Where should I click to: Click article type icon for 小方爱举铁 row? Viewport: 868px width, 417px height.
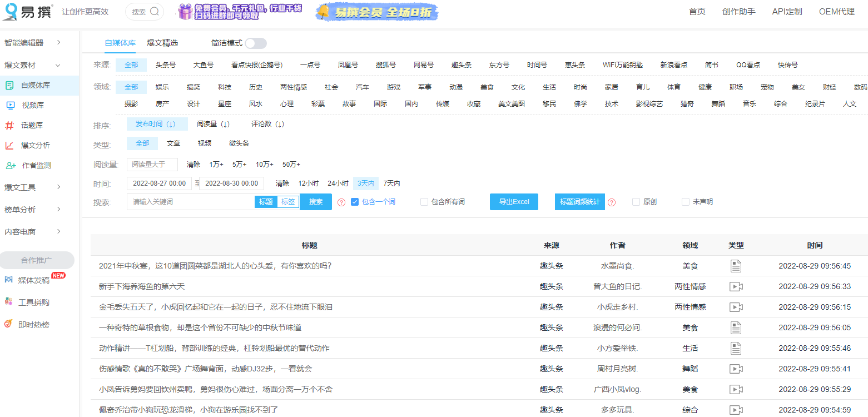[736, 348]
